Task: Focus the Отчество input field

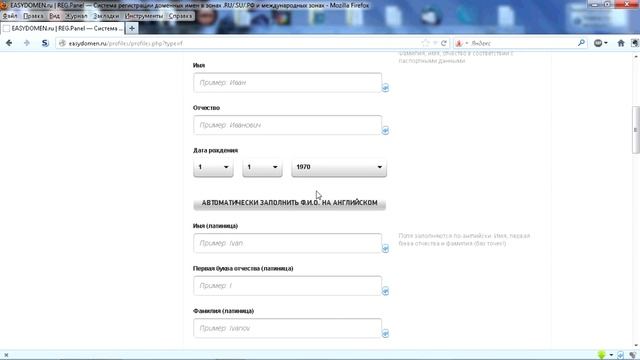Action: pyautogui.click(x=287, y=125)
